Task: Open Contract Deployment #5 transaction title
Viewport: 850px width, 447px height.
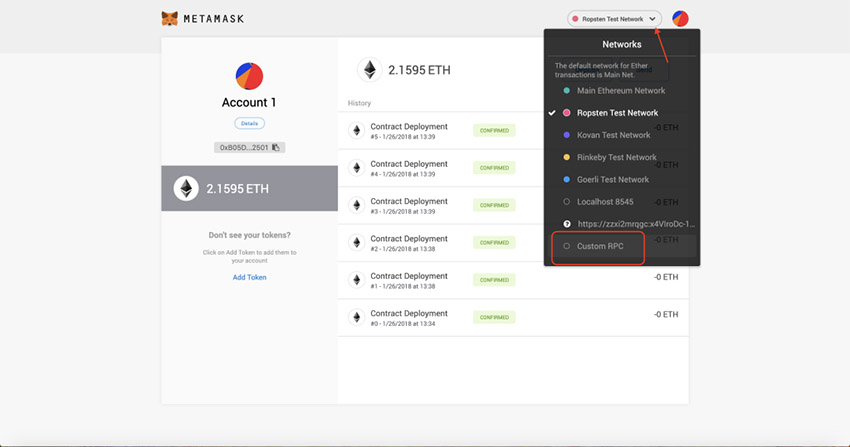Action: 409,126
